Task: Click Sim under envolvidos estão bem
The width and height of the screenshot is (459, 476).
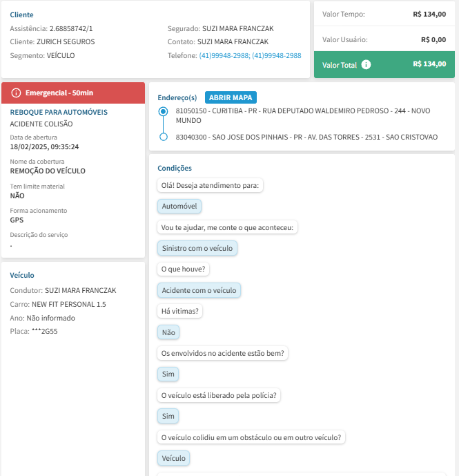Action: pyautogui.click(x=168, y=374)
